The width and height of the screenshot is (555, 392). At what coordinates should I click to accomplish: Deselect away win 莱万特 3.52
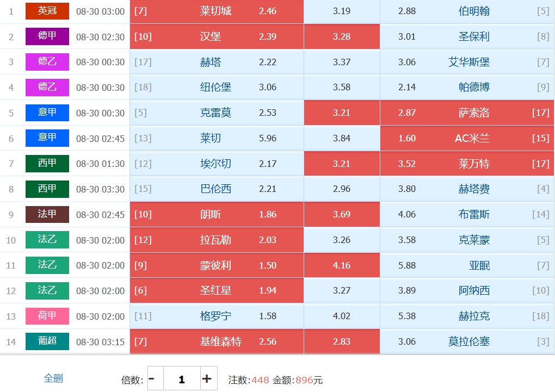click(x=467, y=164)
